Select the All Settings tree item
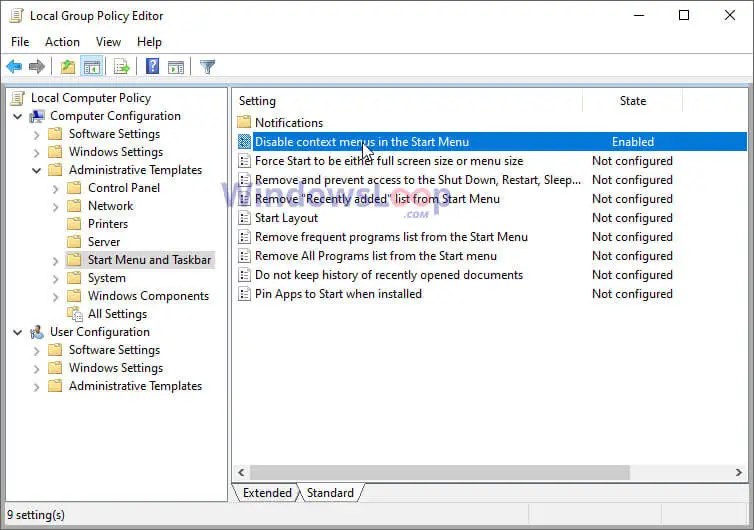The width and height of the screenshot is (754, 530). tap(117, 314)
